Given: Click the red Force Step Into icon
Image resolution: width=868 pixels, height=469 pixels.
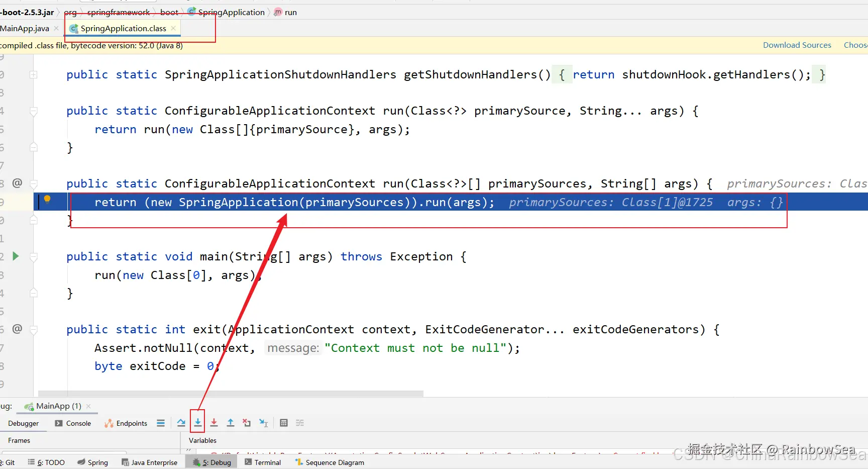Looking at the screenshot, I should 214,423.
